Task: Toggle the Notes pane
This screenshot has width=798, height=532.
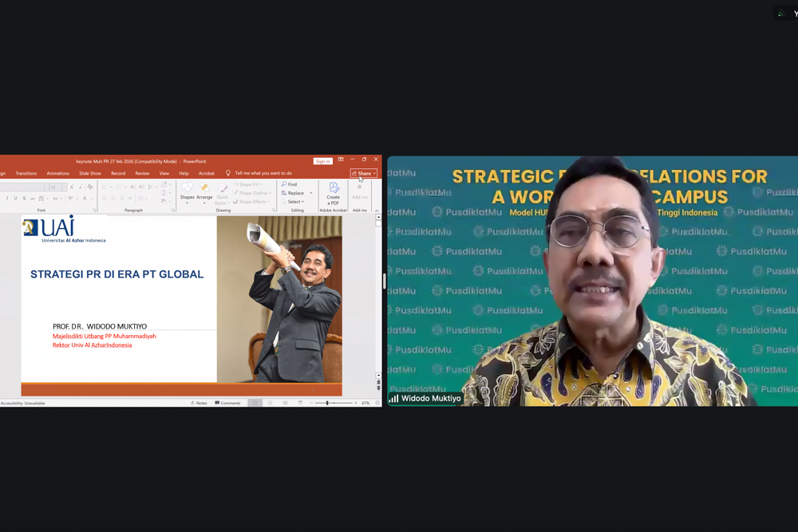Action: (x=199, y=403)
